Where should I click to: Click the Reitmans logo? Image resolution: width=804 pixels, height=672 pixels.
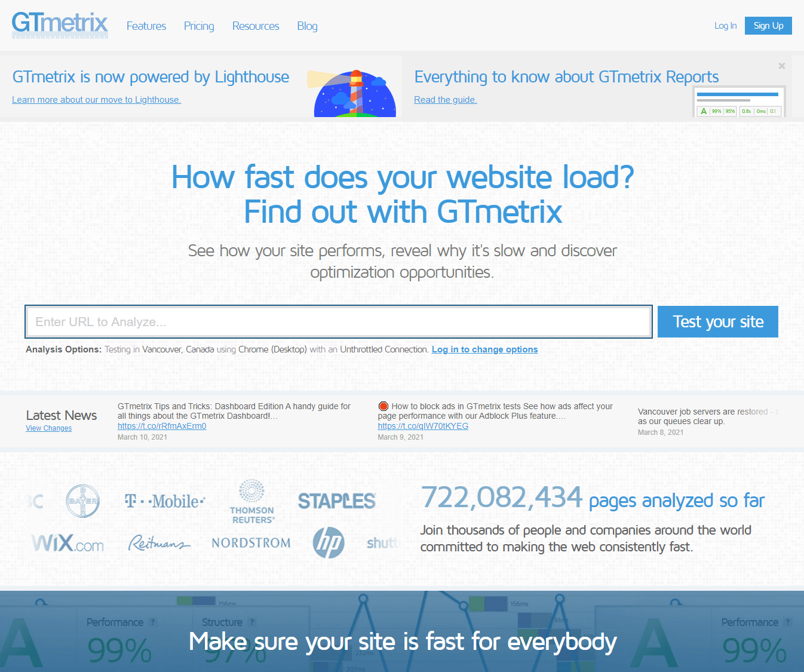point(159,543)
